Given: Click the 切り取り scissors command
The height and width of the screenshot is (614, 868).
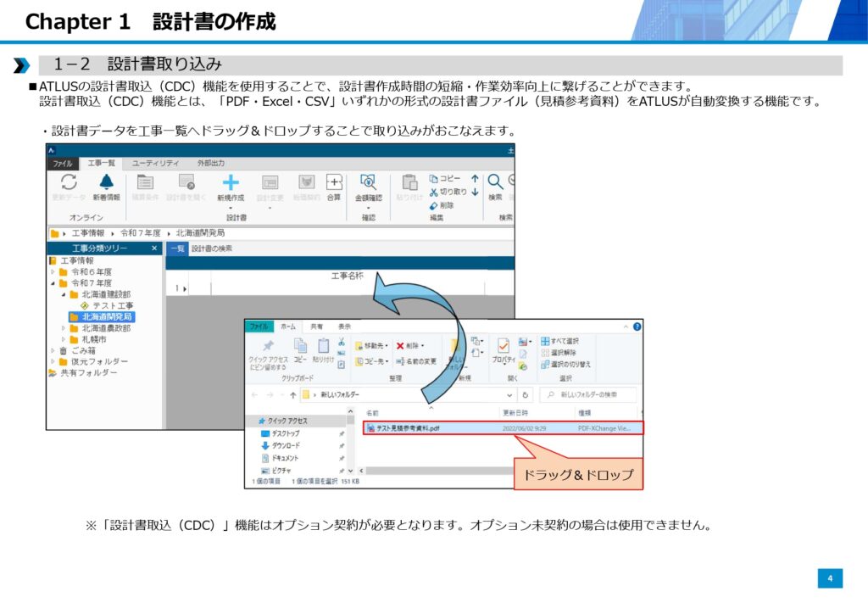Looking at the screenshot, I should [x=448, y=192].
